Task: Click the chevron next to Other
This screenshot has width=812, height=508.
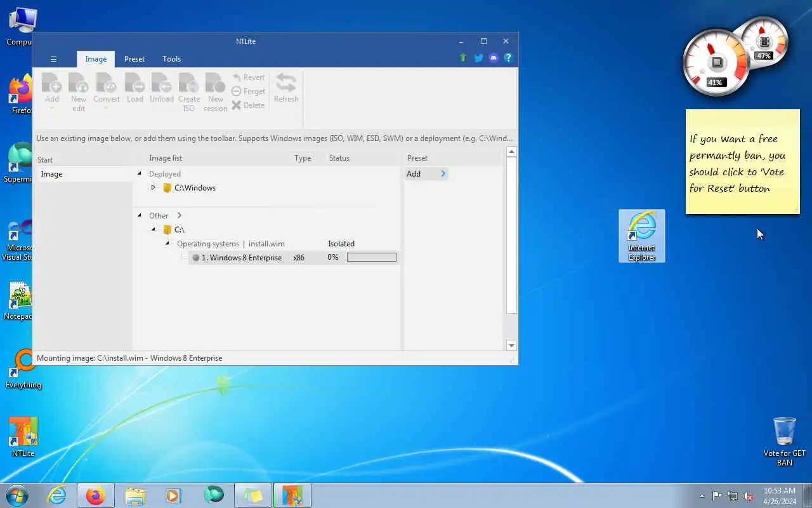Action: click(x=179, y=215)
